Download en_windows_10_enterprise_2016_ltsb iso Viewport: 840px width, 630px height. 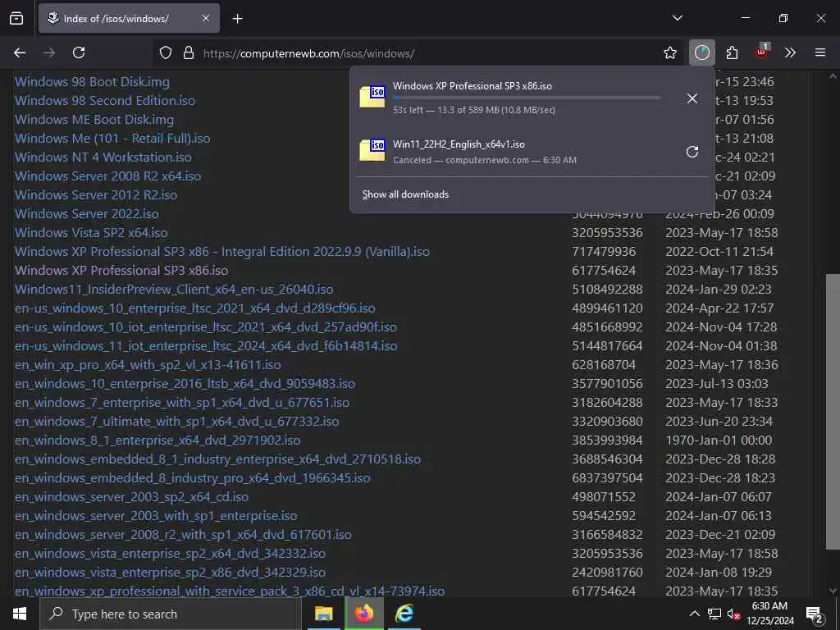click(x=185, y=384)
